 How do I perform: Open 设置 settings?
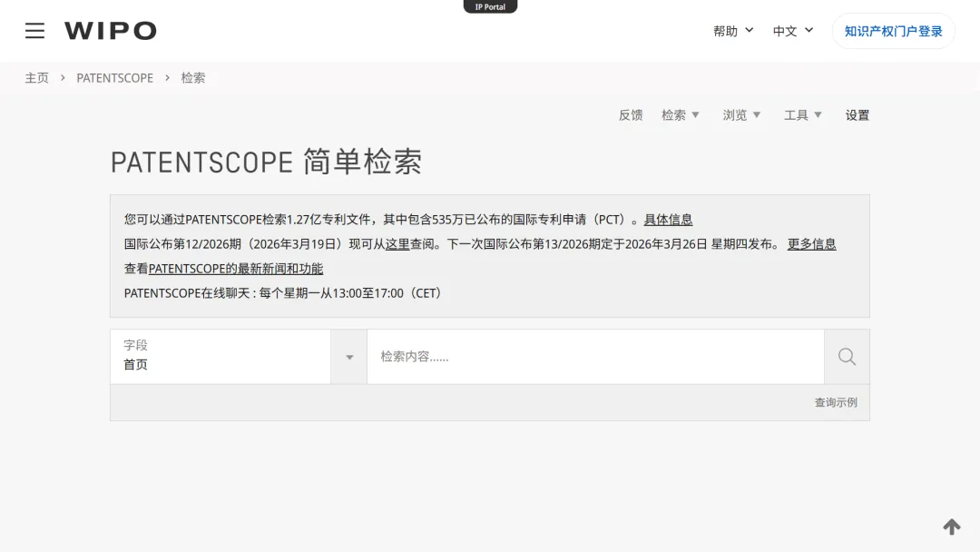(x=857, y=115)
